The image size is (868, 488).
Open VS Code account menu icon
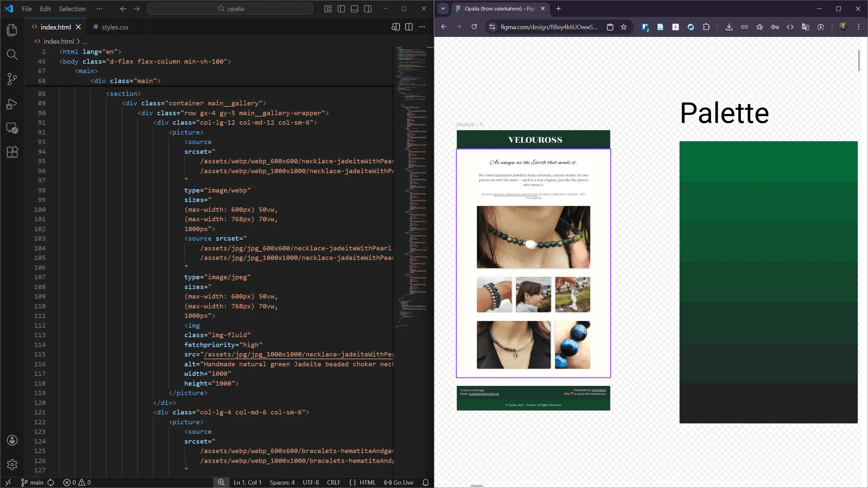(12, 440)
